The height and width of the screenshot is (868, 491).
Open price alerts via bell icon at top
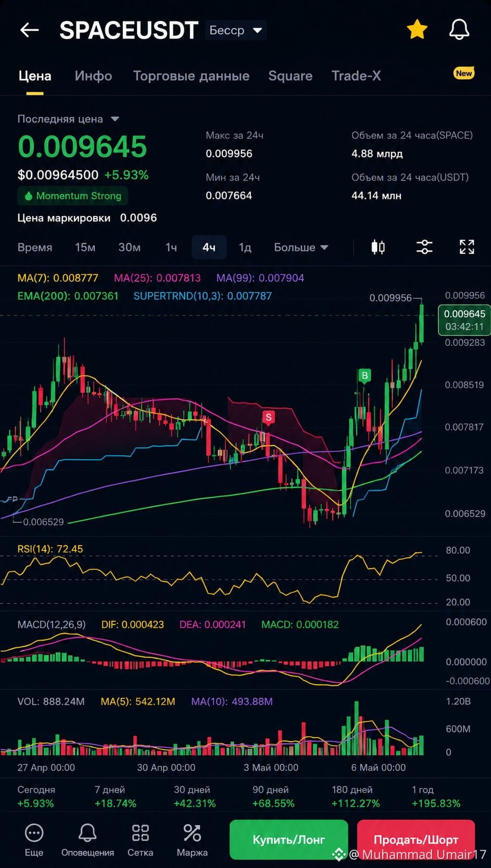459,30
